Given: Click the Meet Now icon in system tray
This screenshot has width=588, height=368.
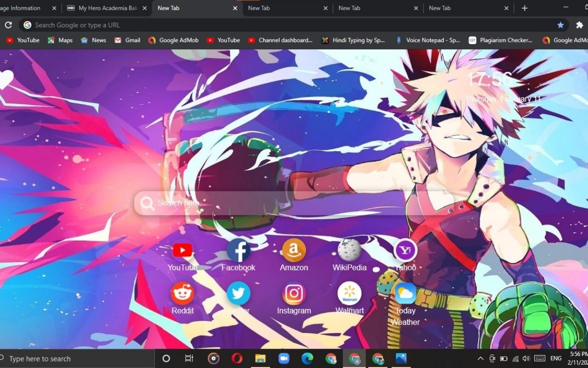Looking at the screenshot, I should (492, 359).
